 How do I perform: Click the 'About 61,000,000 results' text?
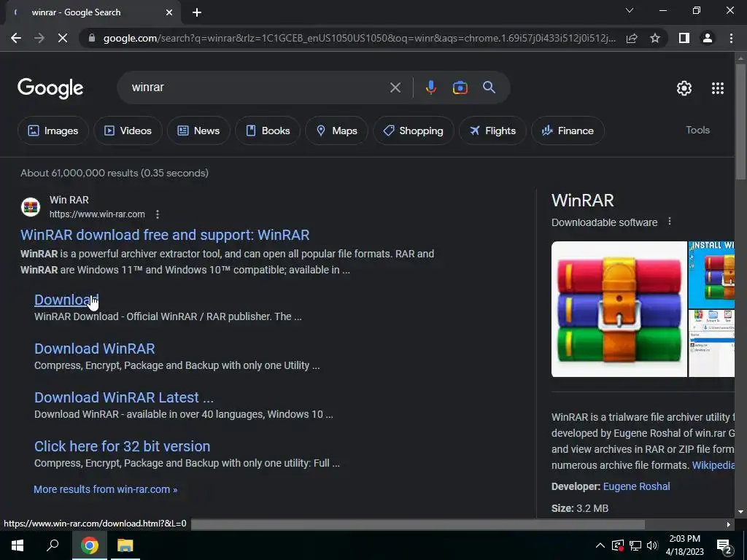[115, 173]
